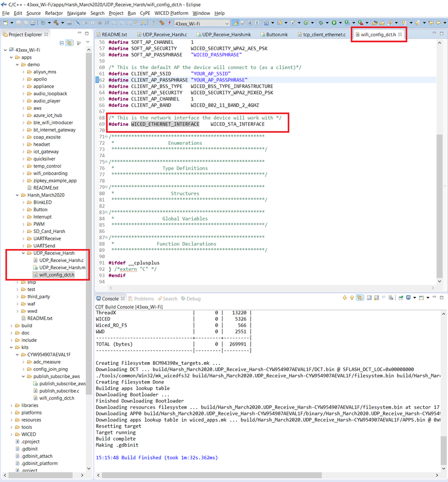448x482 pixels.
Task: Open Search using the flashlight toolbar icon
Action: point(390,22)
